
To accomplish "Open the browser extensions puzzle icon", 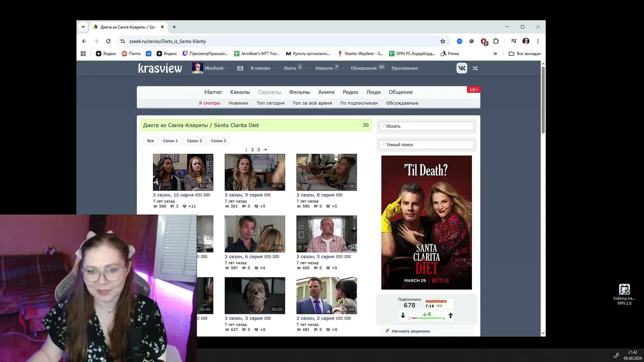I will (496, 41).
